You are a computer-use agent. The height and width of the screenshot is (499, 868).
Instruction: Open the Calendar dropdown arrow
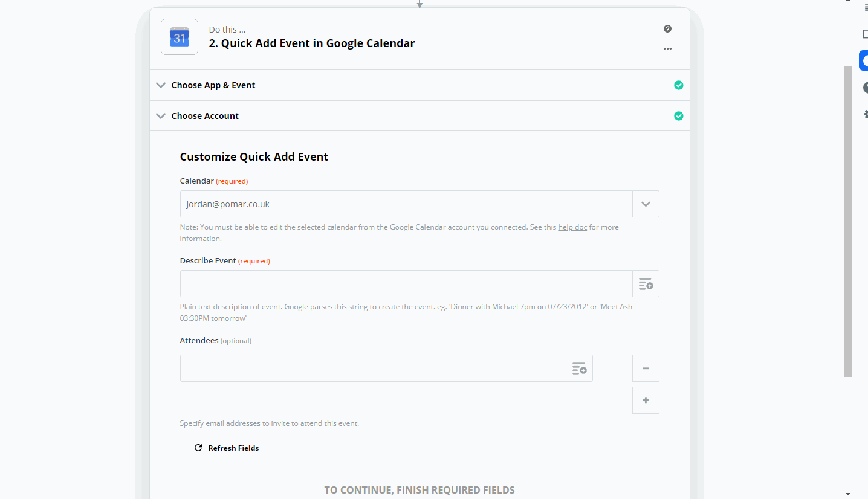[646, 204]
